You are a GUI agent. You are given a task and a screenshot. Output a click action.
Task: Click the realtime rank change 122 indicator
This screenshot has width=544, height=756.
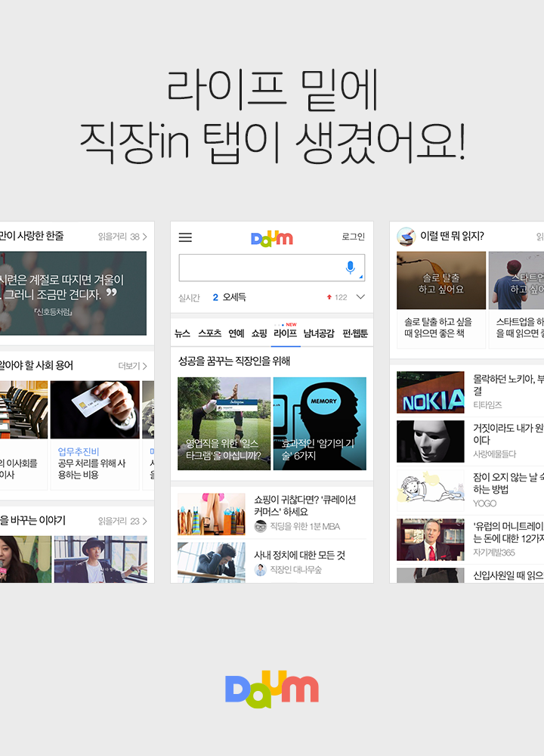click(x=337, y=297)
